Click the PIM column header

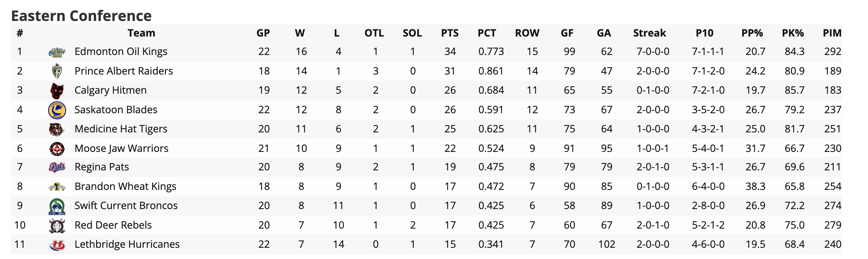832,33
